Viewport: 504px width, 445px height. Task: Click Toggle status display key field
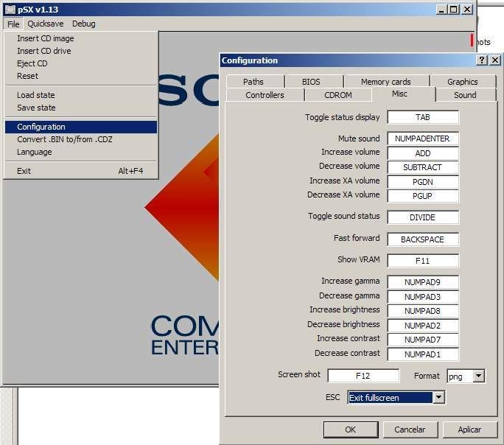[x=423, y=117]
